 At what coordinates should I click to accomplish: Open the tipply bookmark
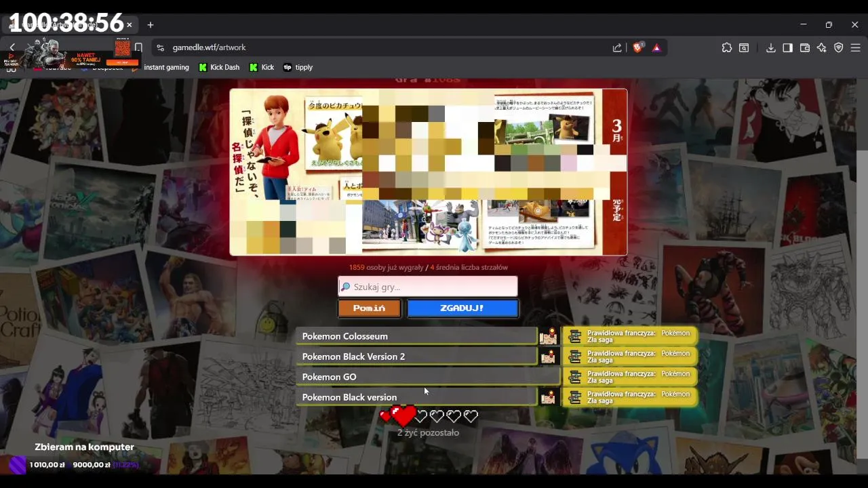coord(298,67)
